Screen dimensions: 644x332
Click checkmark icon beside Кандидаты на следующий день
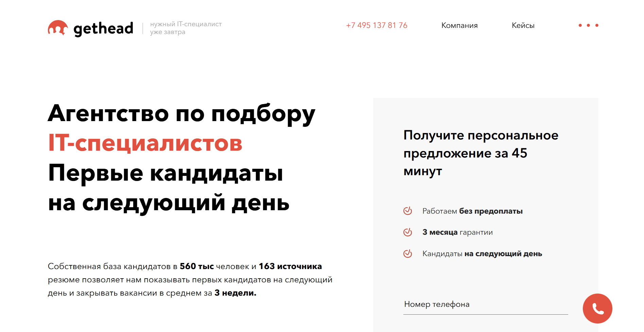pos(407,253)
